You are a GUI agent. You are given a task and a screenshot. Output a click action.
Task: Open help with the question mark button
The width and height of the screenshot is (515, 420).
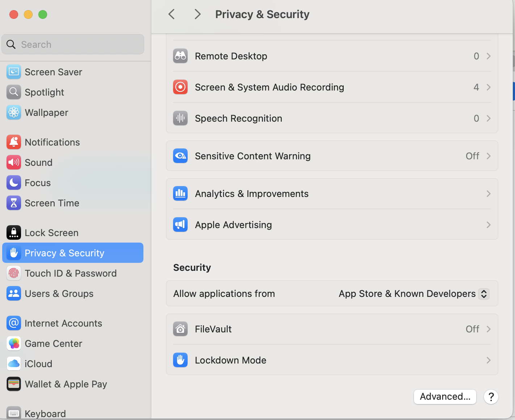point(491,397)
